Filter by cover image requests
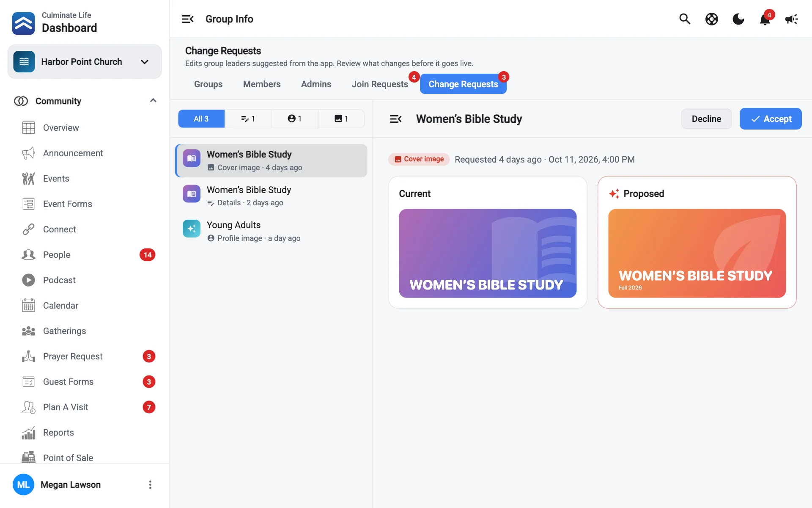Viewport: 812px width, 508px height. tap(341, 119)
